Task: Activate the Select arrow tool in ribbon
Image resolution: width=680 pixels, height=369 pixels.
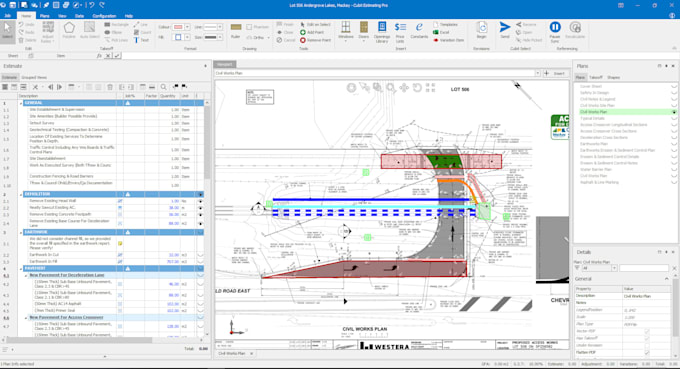Action: (7, 31)
